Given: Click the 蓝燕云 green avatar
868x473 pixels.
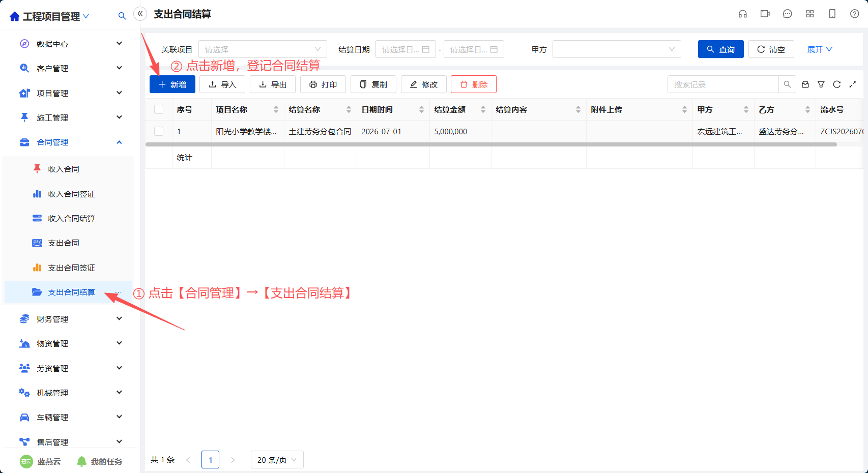Looking at the screenshot, I should coord(26,461).
